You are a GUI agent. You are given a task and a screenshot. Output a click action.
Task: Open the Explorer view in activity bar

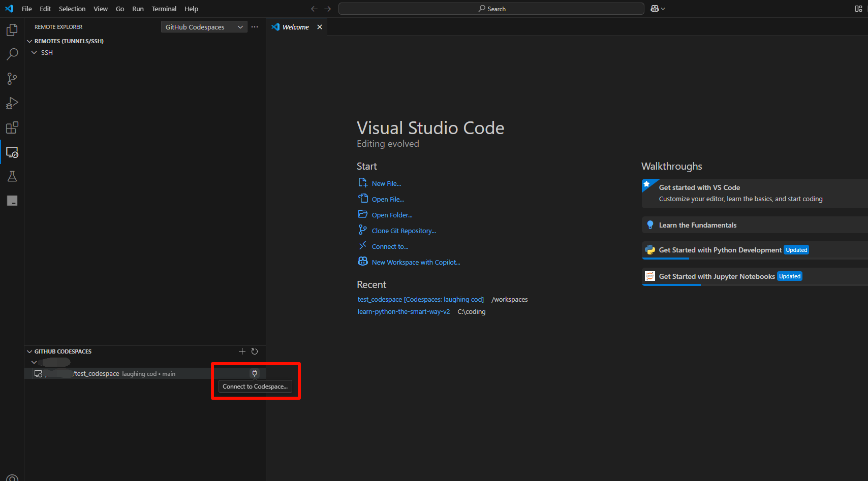pos(12,30)
